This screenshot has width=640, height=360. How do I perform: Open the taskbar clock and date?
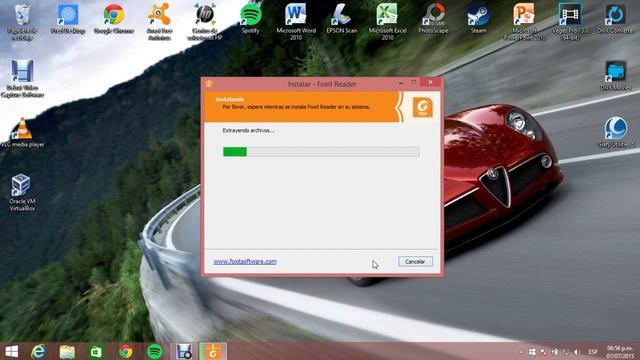click(x=620, y=352)
